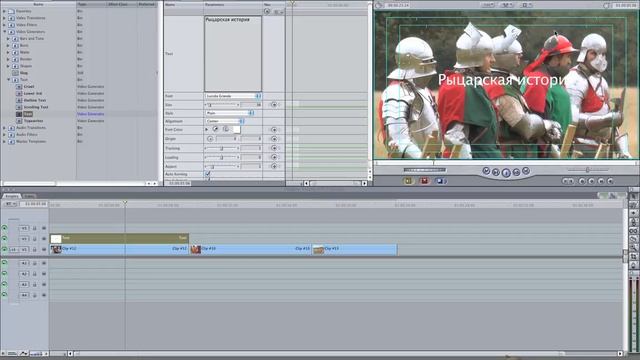The image size is (640, 360).
Task: Click the blue Replace edit button
Action: [440, 181]
